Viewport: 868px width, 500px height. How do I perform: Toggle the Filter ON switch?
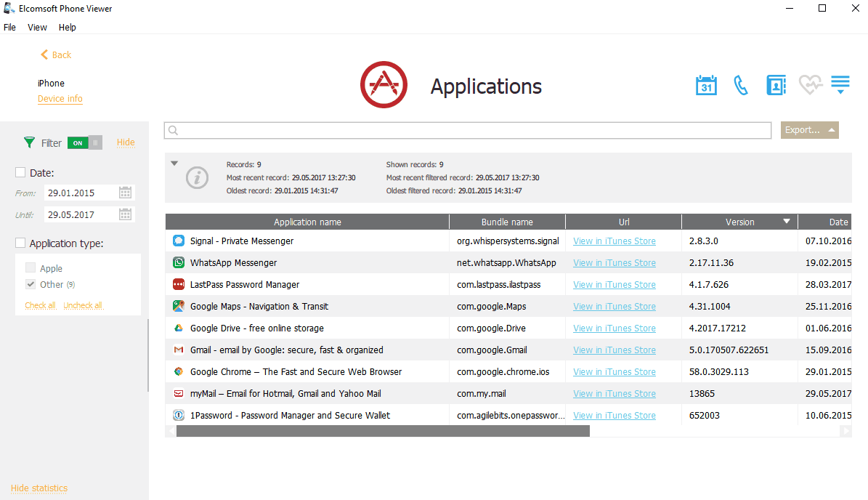point(84,142)
